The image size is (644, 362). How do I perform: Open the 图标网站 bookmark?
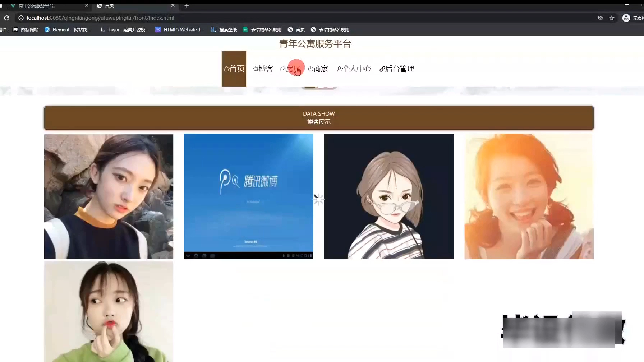click(x=26, y=29)
